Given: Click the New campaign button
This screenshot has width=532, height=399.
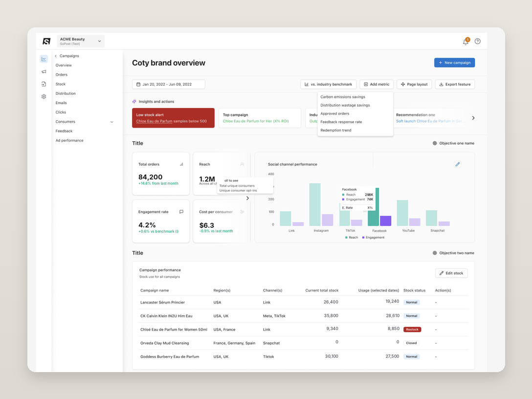Looking at the screenshot, I should [x=454, y=63].
